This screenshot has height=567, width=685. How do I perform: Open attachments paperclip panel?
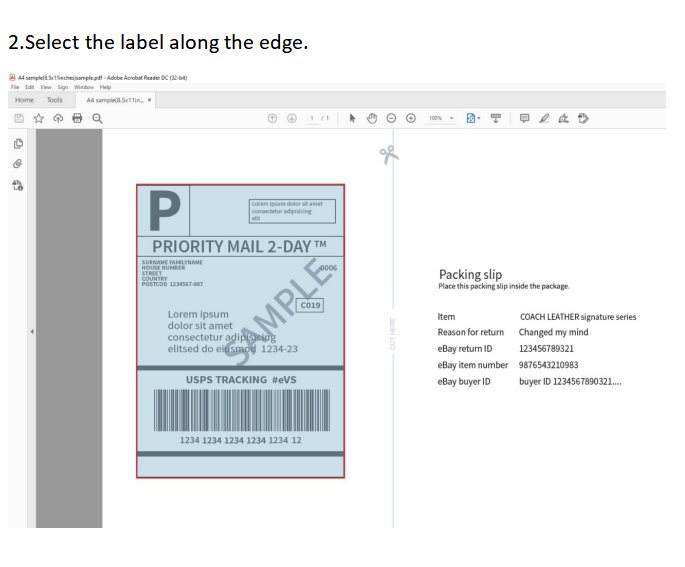click(x=17, y=164)
